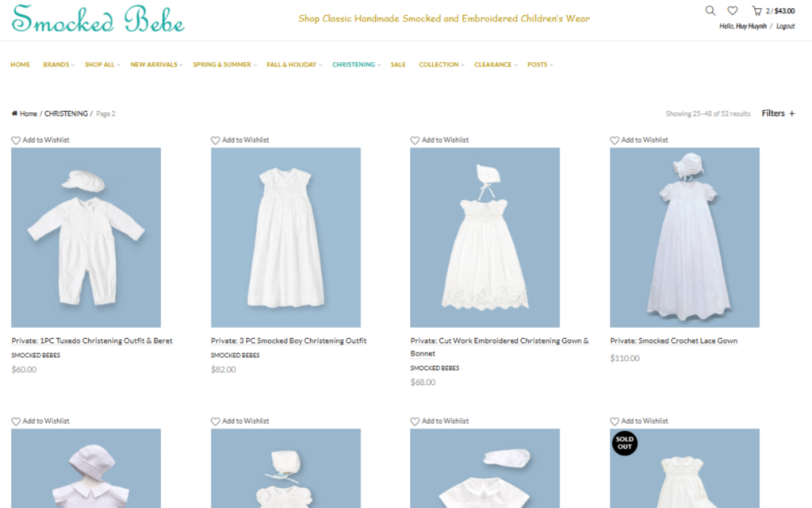Open the sold-out gown product image
Screen dimensions: 812x508
(x=684, y=468)
